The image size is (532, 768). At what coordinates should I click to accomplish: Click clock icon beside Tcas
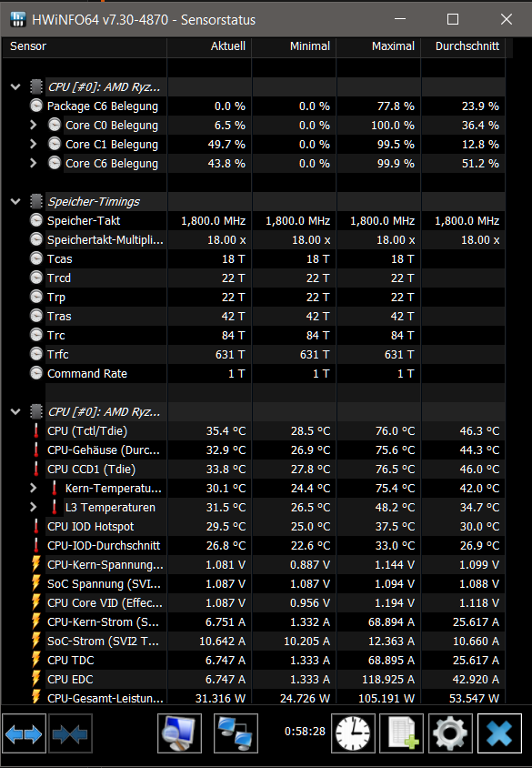pos(36,258)
